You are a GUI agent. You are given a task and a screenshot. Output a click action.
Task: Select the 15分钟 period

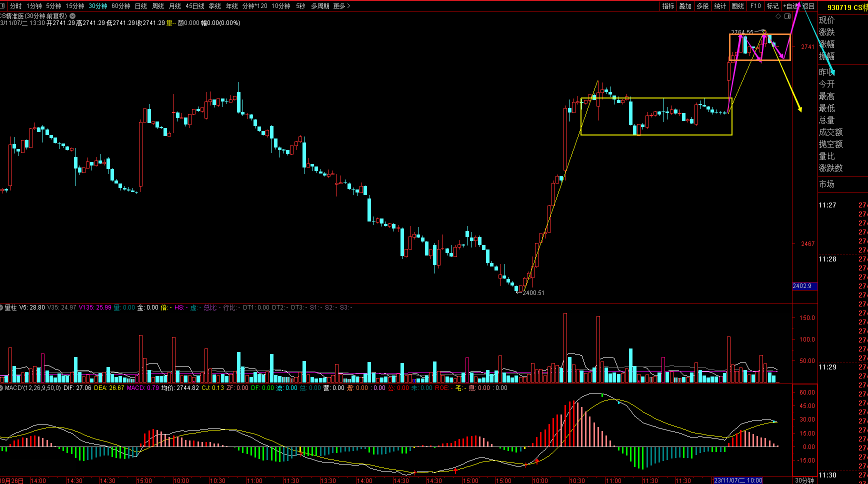click(75, 6)
